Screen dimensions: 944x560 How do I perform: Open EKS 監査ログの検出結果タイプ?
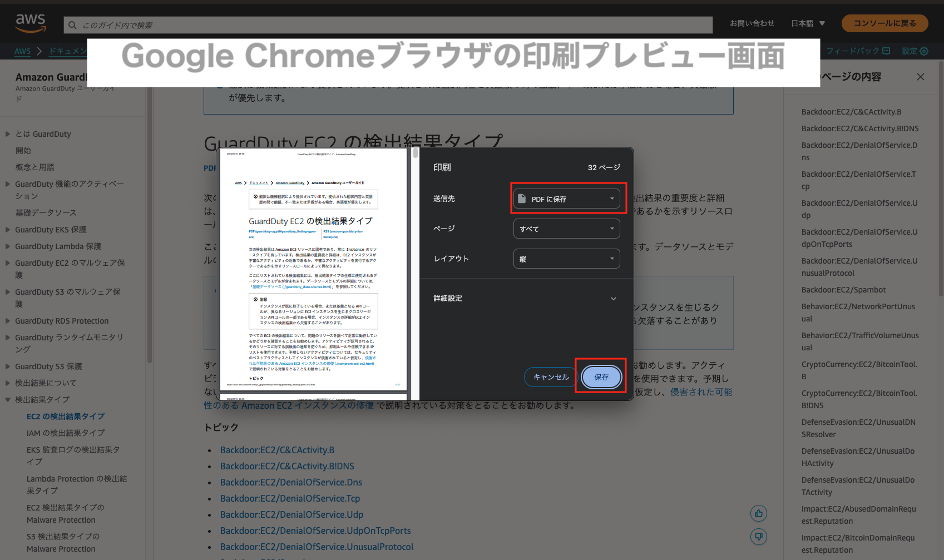click(73, 455)
